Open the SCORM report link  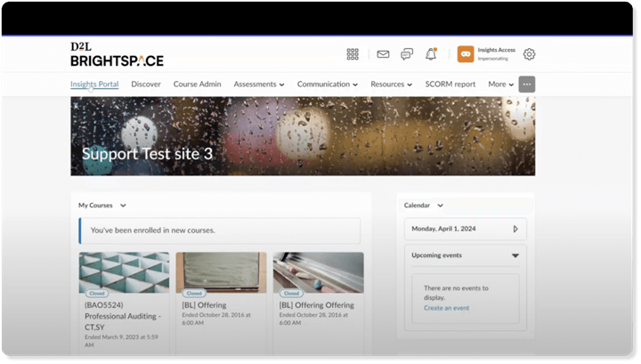click(x=450, y=85)
